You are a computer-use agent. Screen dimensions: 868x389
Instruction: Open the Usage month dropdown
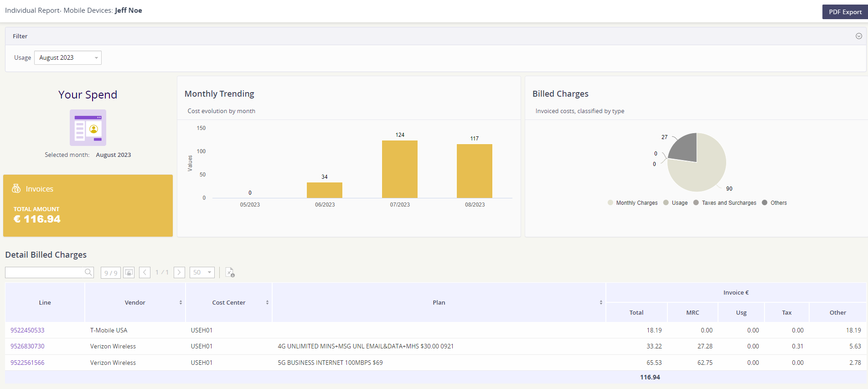68,57
